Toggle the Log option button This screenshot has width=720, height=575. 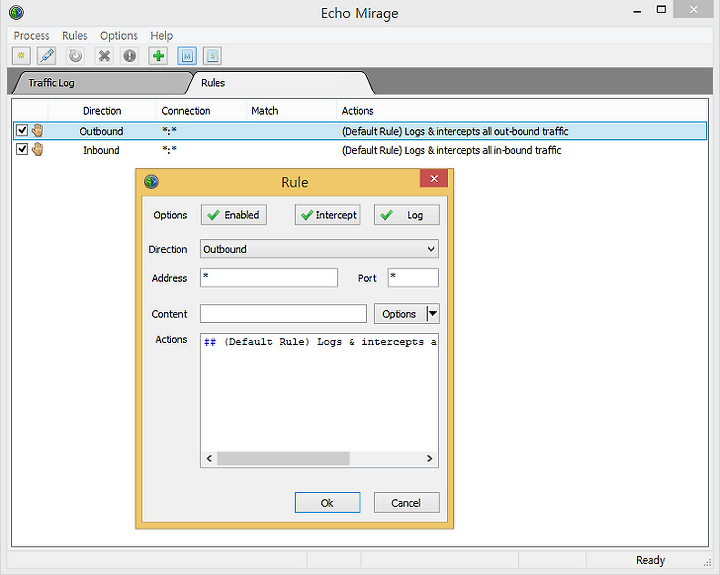pos(407,215)
